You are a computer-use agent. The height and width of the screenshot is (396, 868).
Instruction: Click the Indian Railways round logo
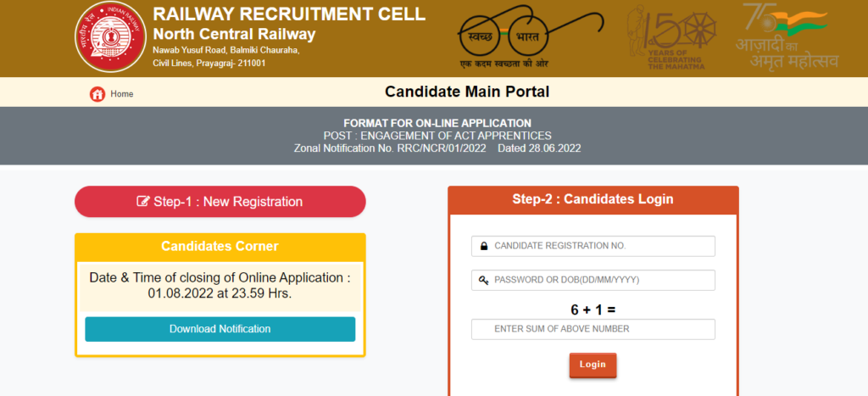pyautogui.click(x=111, y=39)
